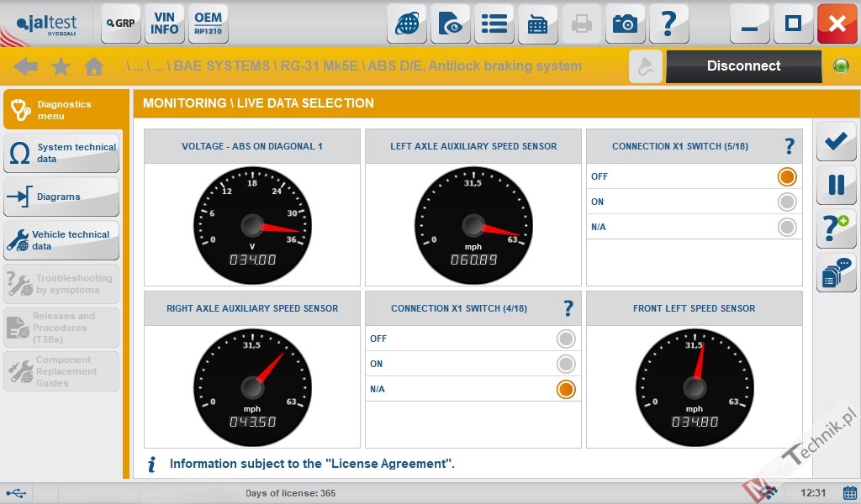Open the Diagrams section
The image size is (861, 504).
61,197
